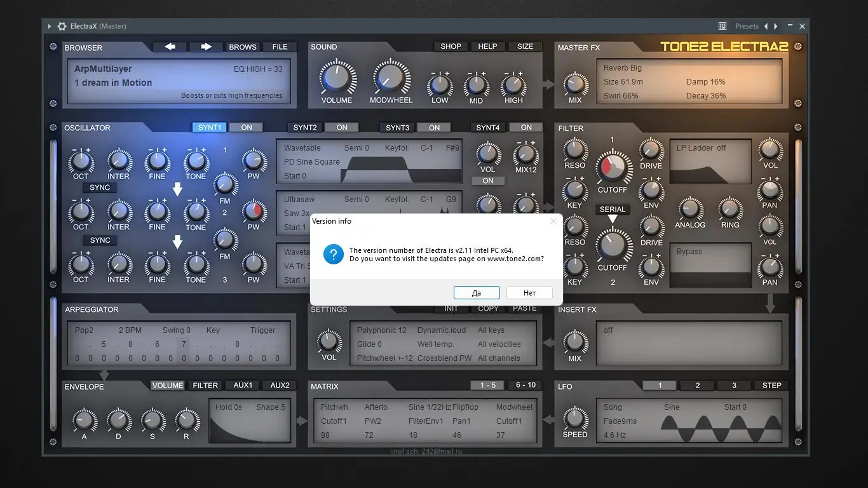Select the FILTER envelope tab
This screenshot has height=488, width=868.
click(205, 386)
